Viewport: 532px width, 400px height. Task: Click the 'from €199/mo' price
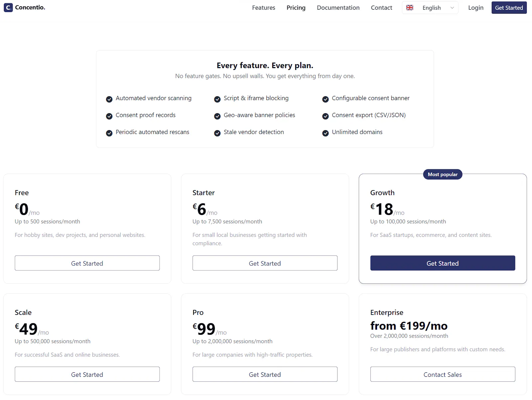[409, 326]
